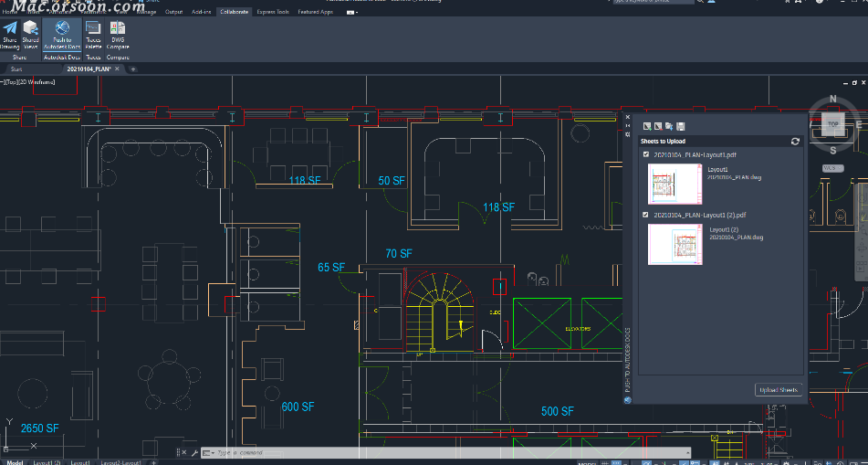Viewport: 868px width, 465px height.
Task: Open the Docs palette properties gear
Action: (x=628, y=134)
